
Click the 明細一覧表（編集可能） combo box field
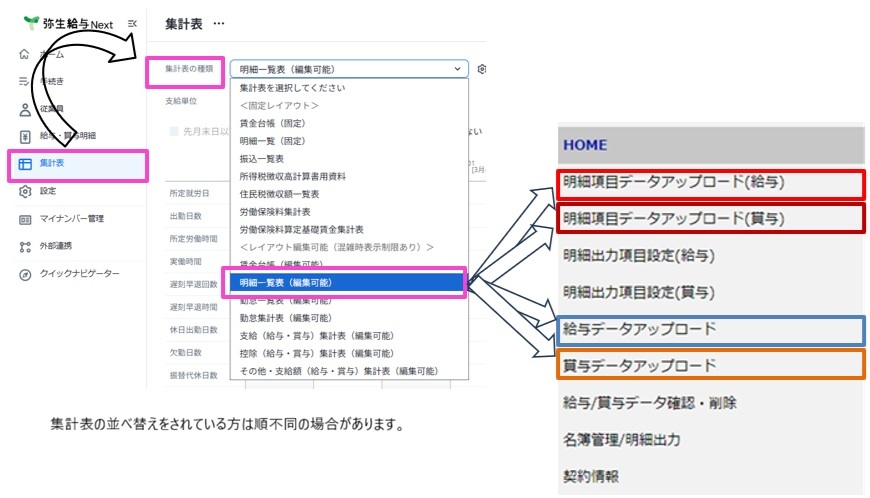pos(349,69)
